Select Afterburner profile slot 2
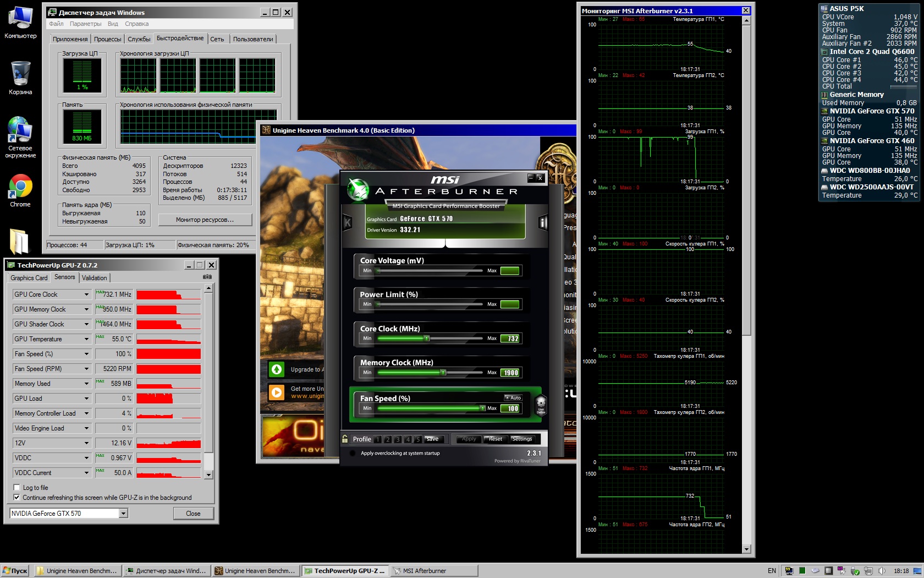 click(388, 439)
